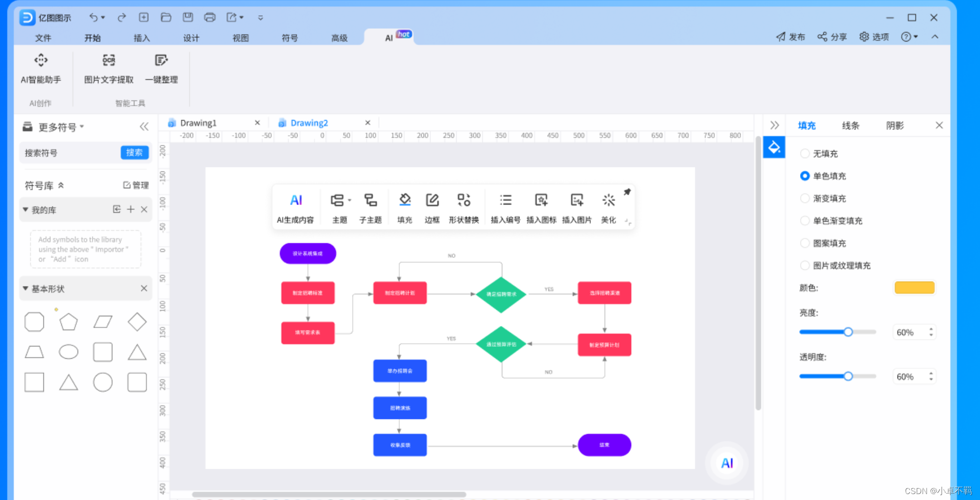
Task: Select 单色填充 radio option
Action: (805, 176)
